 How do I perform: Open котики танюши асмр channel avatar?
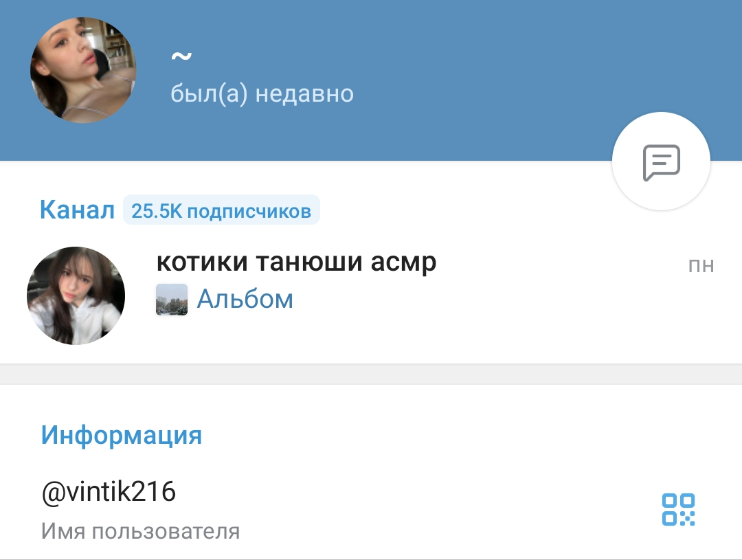click(x=76, y=295)
